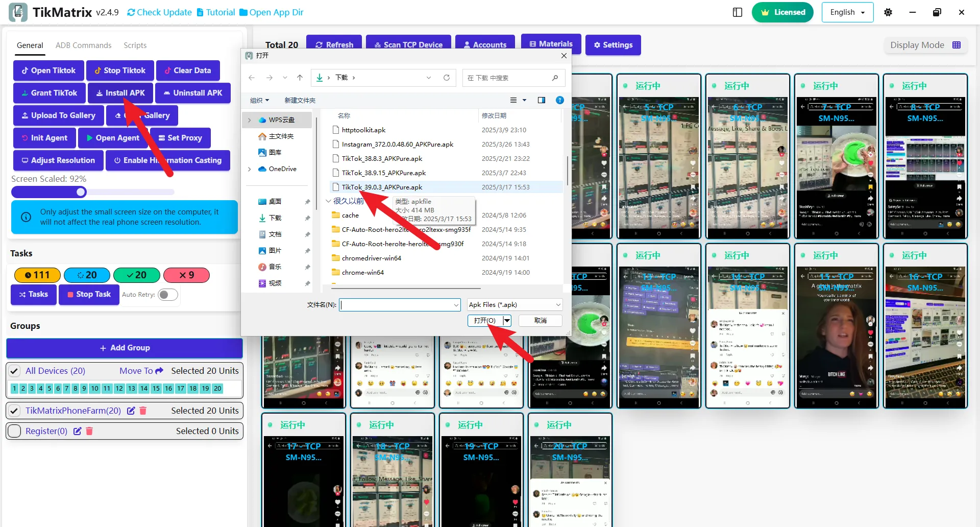
Task: Click edit icon next to TikMatrixPhoneFarm group
Action: point(131,411)
